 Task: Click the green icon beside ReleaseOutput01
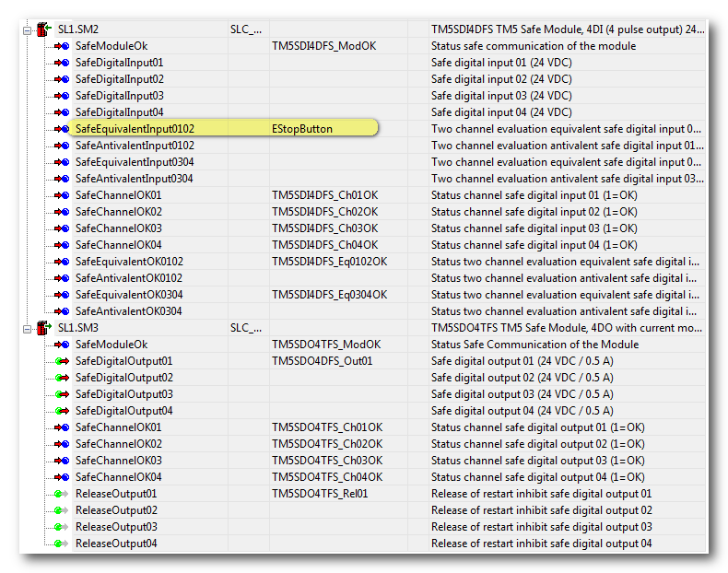(x=62, y=494)
